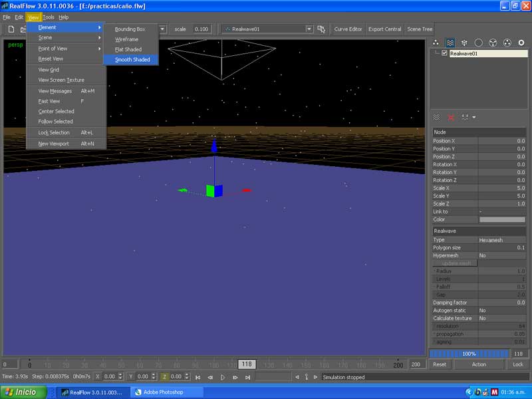Click the falling-arrows wave modifier icon
Viewport: 532px width, 399px height.
tap(465, 118)
